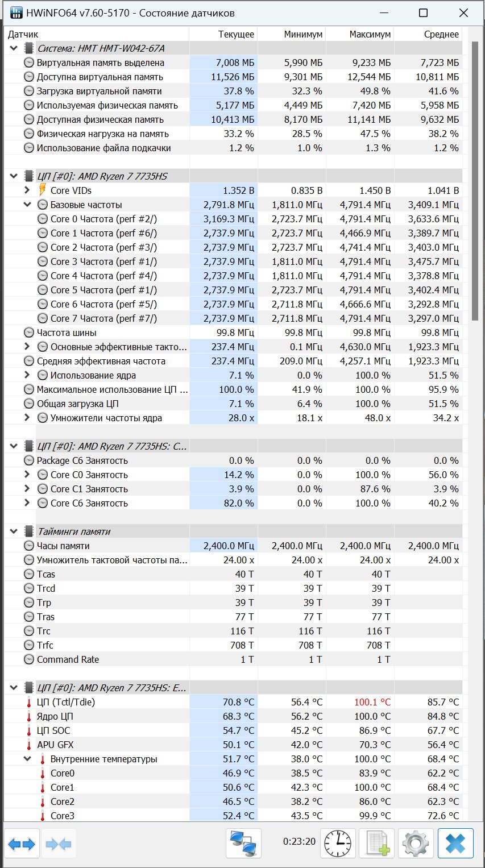This screenshot has width=485, height=868.
Task: Click the Текущее column header
Action: 223,34
